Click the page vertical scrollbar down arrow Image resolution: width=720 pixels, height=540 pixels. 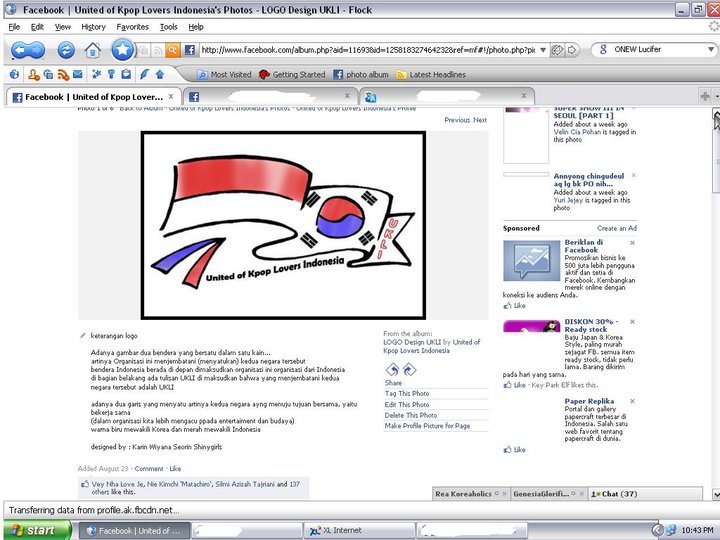pyautogui.click(x=716, y=494)
